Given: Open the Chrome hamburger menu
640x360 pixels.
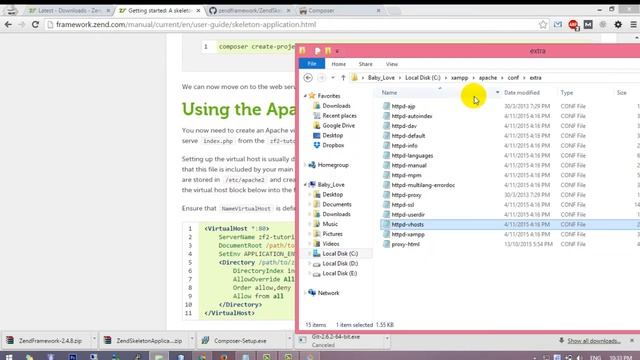Looking at the screenshot, I should [x=633, y=24].
